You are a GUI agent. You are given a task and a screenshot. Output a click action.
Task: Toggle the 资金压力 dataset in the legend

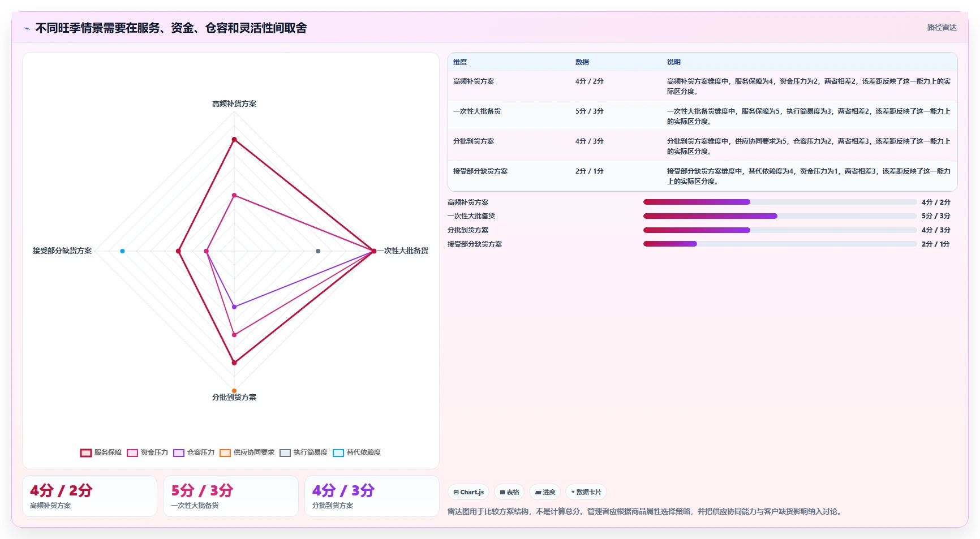click(148, 452)
